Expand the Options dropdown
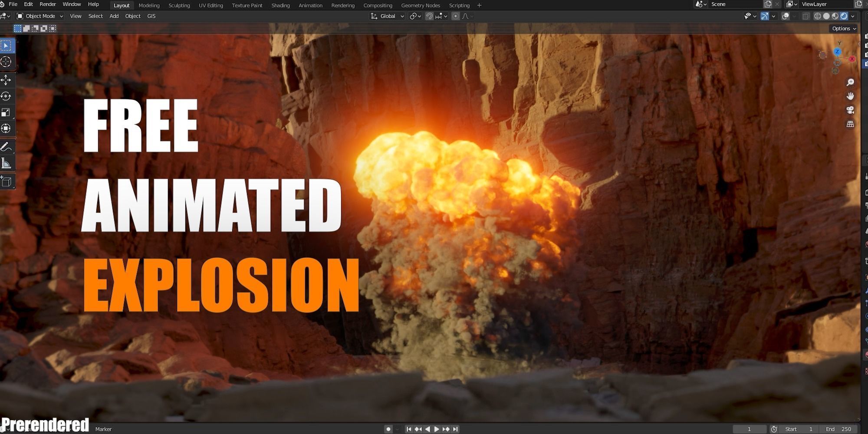This screenshot has height=434, width=868. tap(844, 28)
